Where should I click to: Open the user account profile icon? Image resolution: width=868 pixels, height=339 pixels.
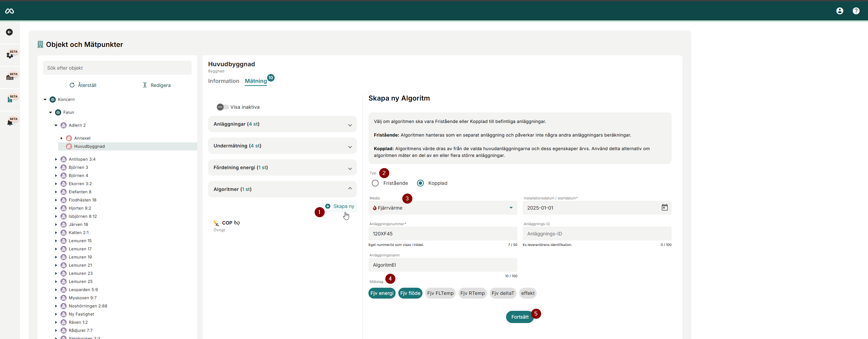[839, 11]
